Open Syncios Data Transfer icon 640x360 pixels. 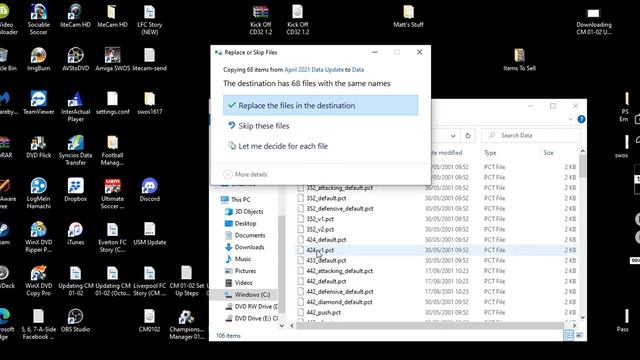pos(76,150)
